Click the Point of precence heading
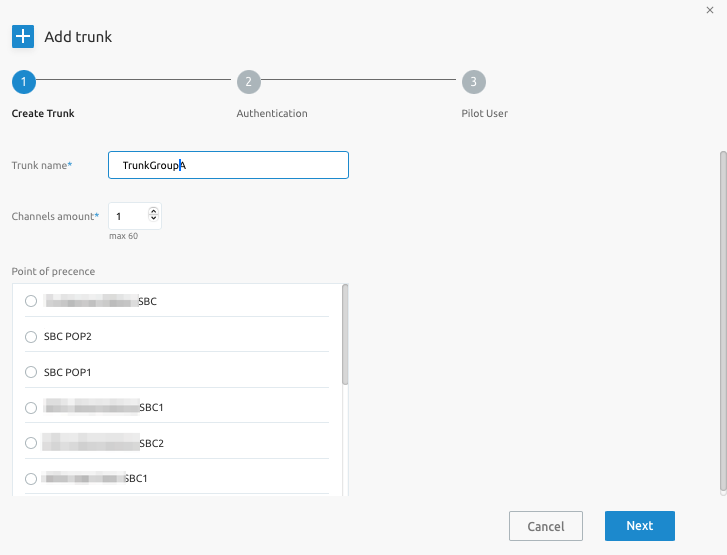727x555 pixels. pos(53,271)
